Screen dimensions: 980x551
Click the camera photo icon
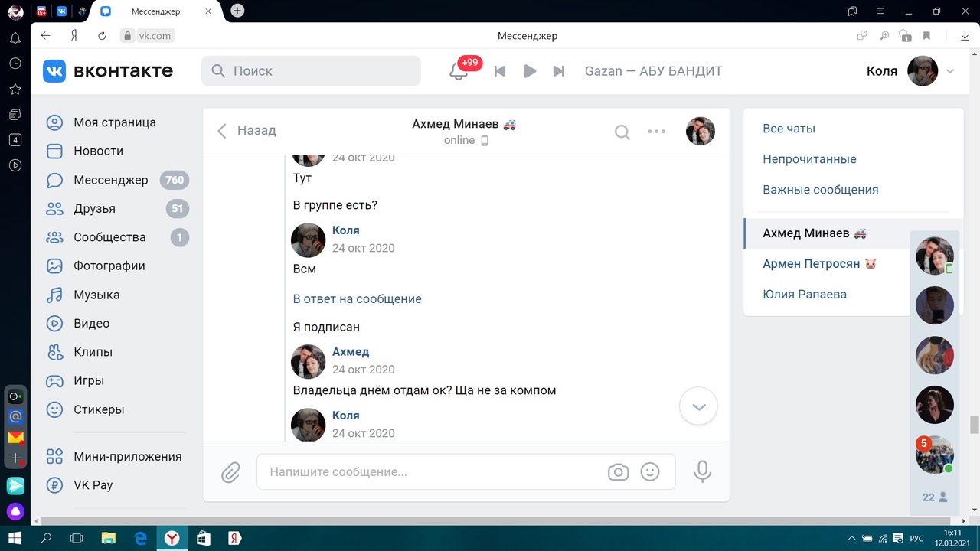coord(618,472)
